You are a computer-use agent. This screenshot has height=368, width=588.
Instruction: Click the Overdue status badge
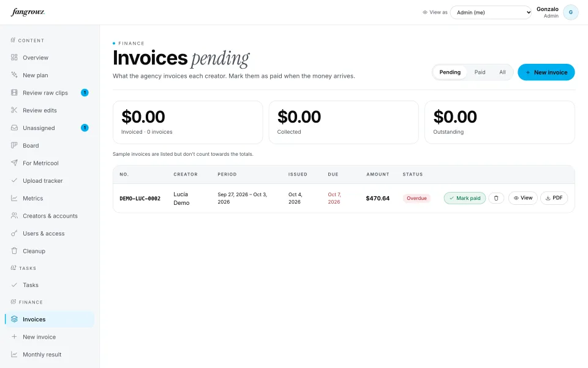pyautogui.click(x=417, y=198)
